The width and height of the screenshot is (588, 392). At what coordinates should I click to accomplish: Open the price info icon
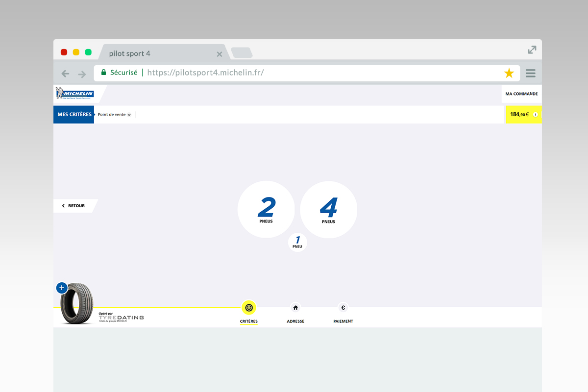[535, 115]
